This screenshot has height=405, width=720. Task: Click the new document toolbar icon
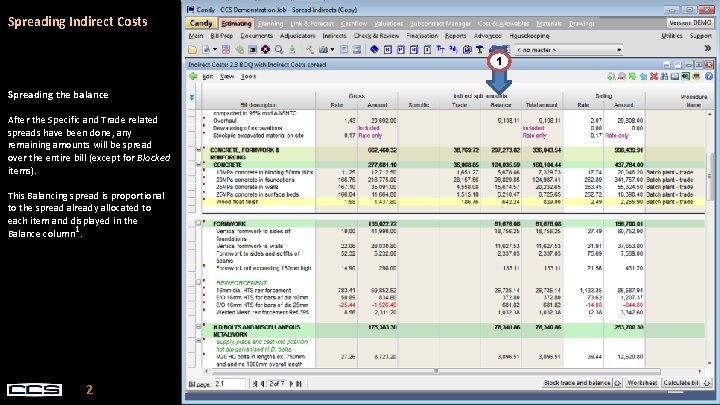[206, 50]
